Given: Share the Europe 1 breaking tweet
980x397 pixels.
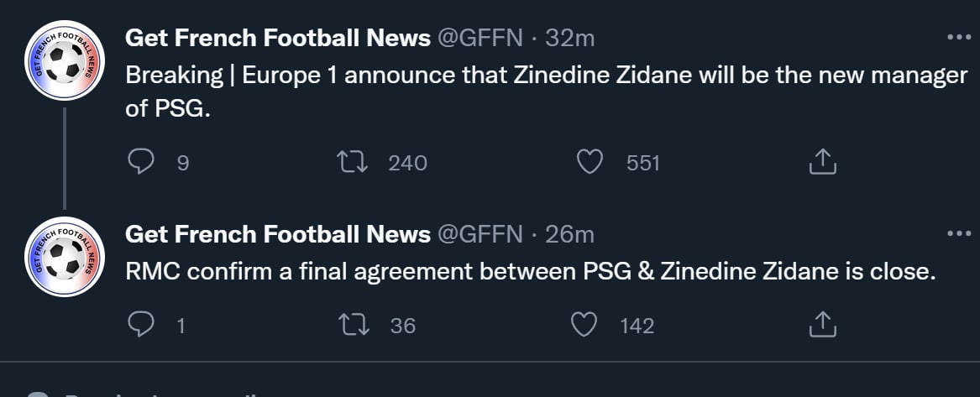Looking at the screenshot, I should (x=823, y=162).
